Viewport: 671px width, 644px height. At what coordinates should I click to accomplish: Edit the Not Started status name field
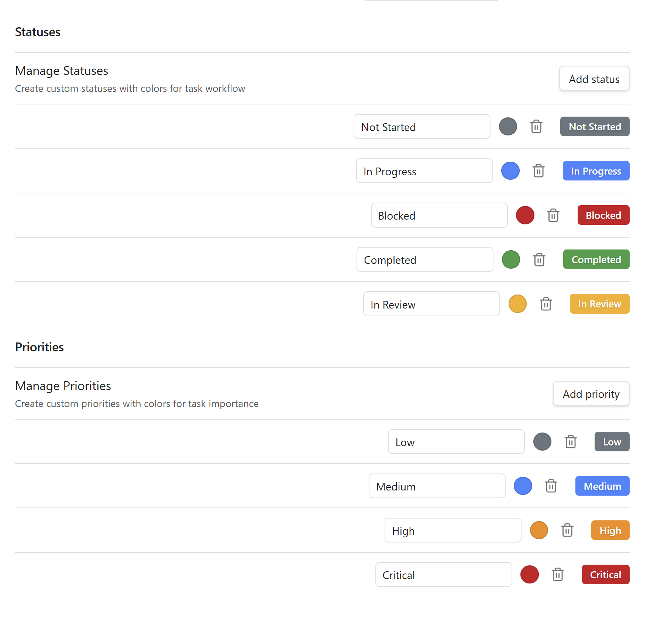pyautogui.click(x=421, y=127)
